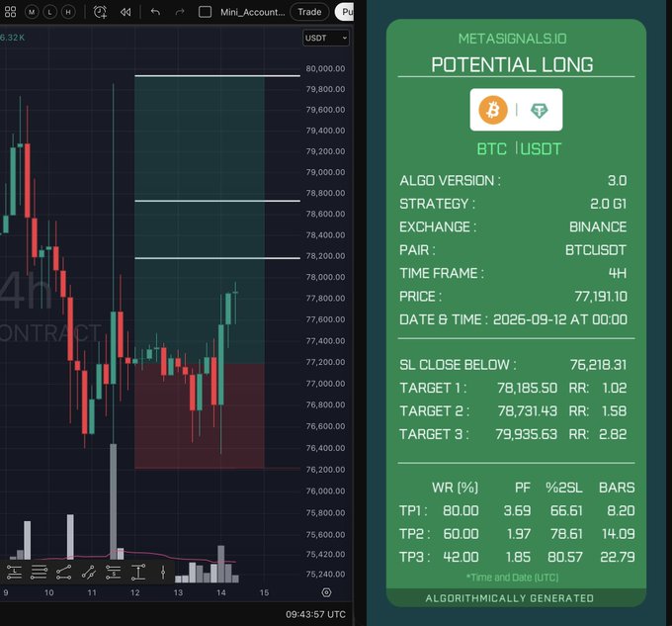Click the 78,000.00 price axis label
The width and height of the screenshot is (672, 626).
(325, 277)
